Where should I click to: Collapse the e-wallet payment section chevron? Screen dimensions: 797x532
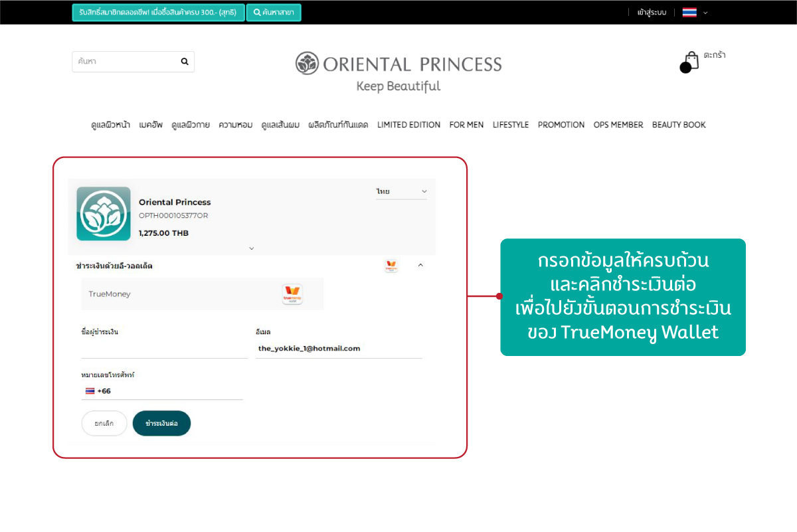coord(420,265)
